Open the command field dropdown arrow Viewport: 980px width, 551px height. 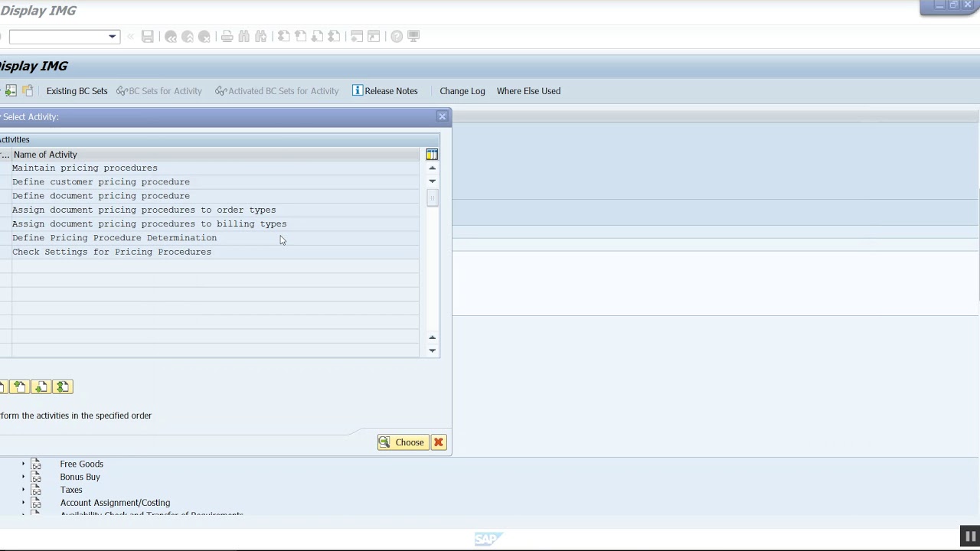coord(113,37)
